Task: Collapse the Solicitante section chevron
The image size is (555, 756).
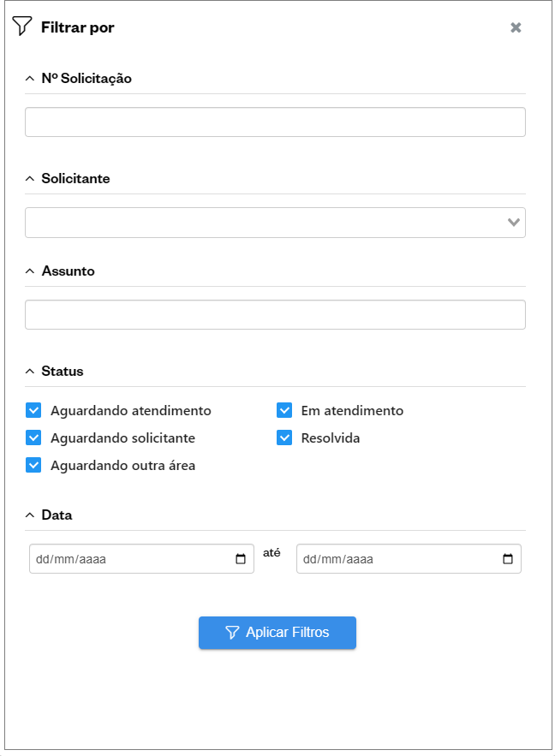Action: click(30, 179)
